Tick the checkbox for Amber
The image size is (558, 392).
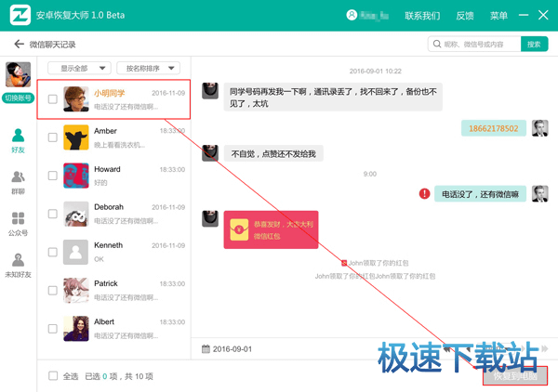53,137
